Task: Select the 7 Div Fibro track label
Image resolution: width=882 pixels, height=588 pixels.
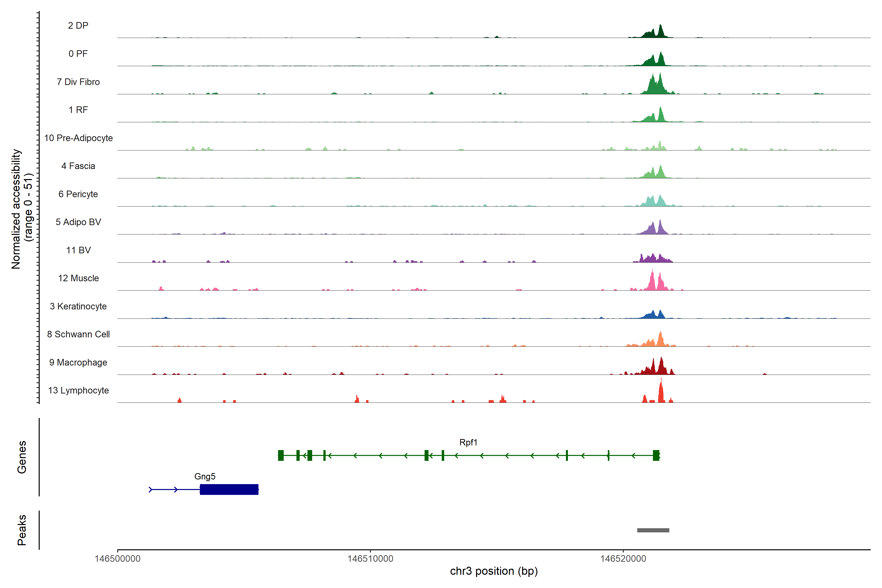Action: (x=78, y=82)
